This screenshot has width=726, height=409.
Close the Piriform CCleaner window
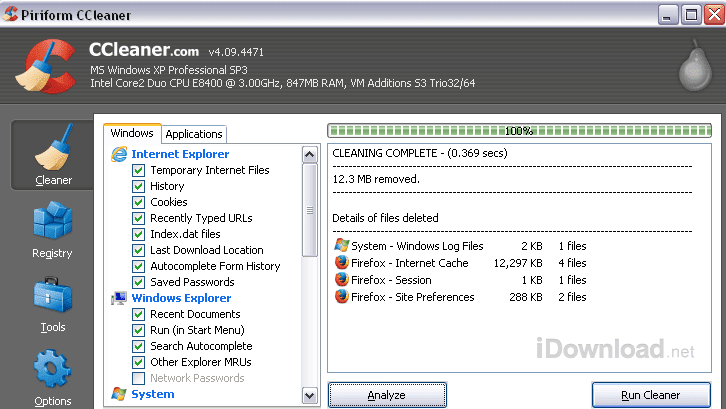point(714,15)
